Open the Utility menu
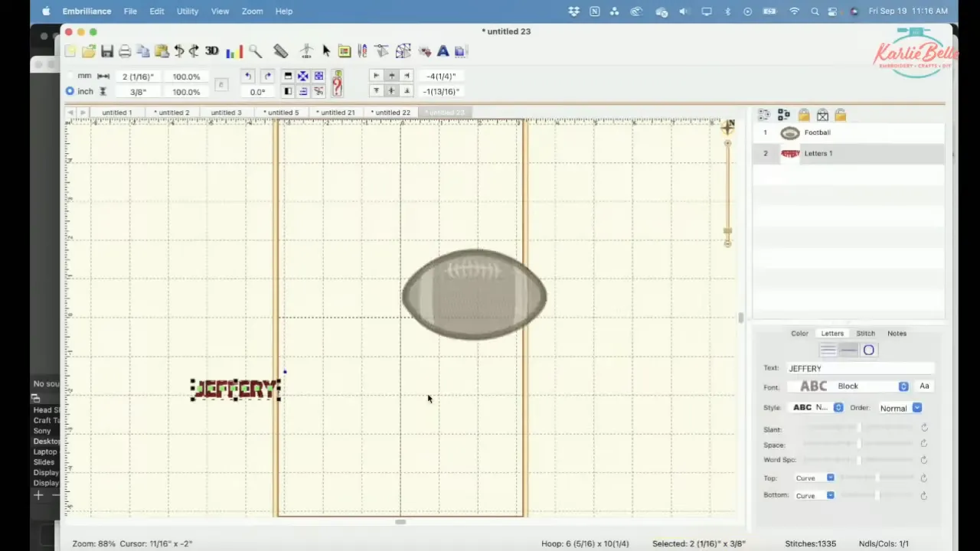980x551 pixels. pos(187,11)
